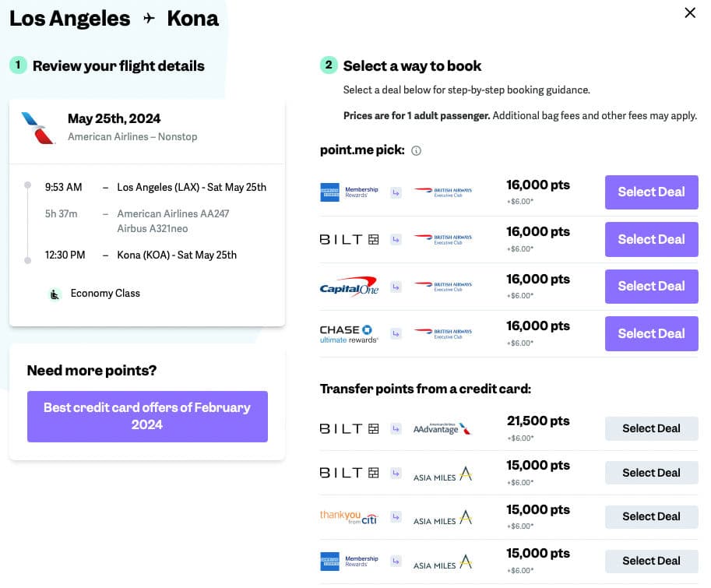Select Deal for Citi ThankYou to Asia Miles
711x588 pixels.
[x=651, y=516]
